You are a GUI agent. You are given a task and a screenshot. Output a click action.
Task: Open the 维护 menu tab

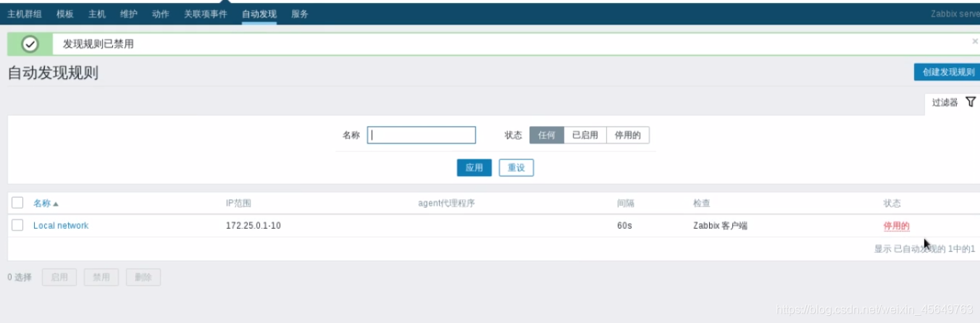point(128,14)
